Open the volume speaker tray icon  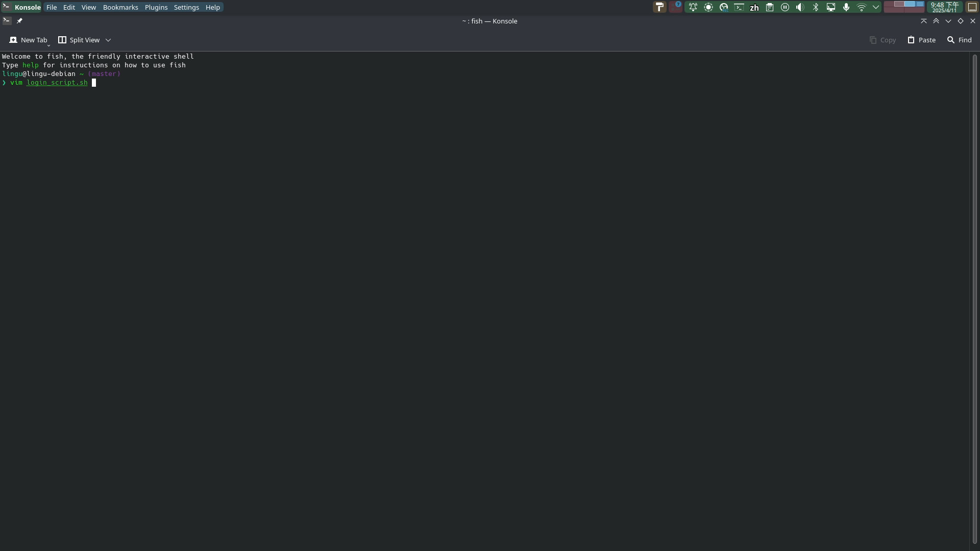(x=800, y=7)
